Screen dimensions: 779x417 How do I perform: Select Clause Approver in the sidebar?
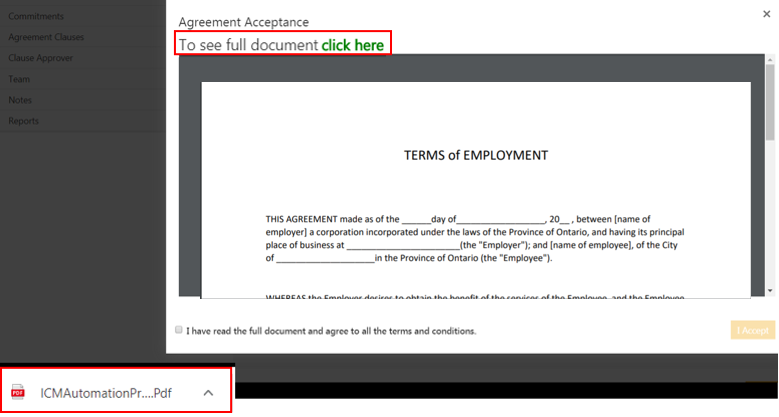tap(40, 58)
